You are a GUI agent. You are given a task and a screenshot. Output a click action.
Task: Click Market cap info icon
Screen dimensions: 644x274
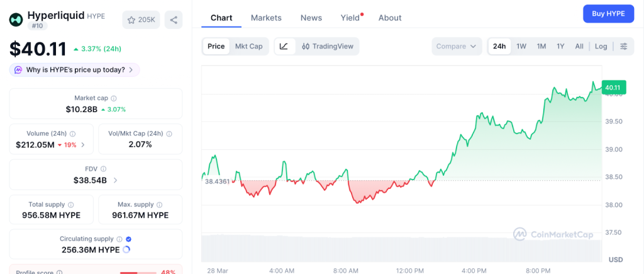(x=113, y=98)
